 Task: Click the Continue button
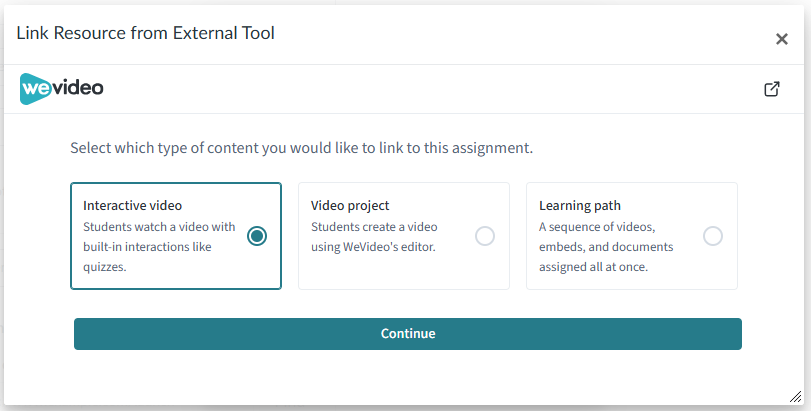click(408, 334)
